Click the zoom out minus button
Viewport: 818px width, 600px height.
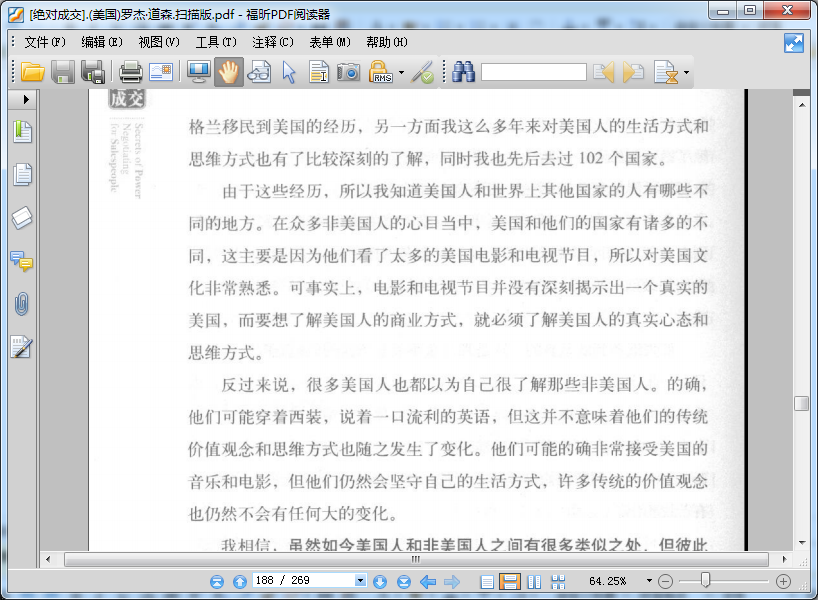click(x=665, y=581)
